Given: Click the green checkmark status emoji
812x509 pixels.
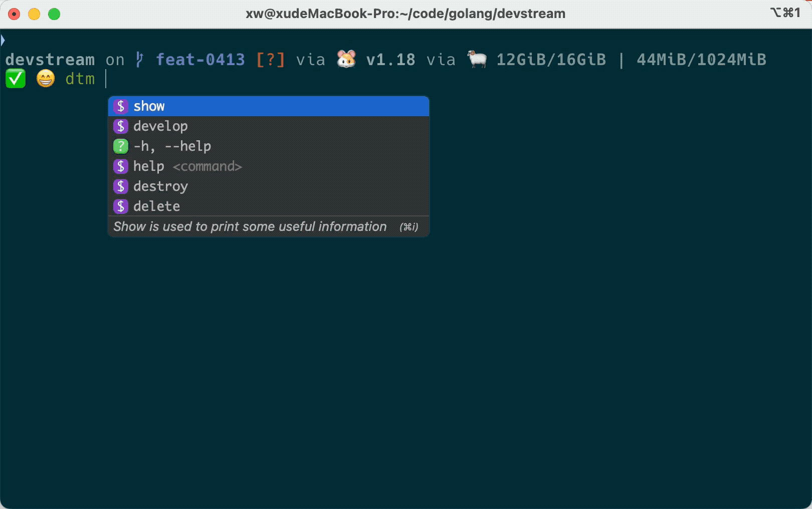Looking at the screenshot, I should (16, 79).
